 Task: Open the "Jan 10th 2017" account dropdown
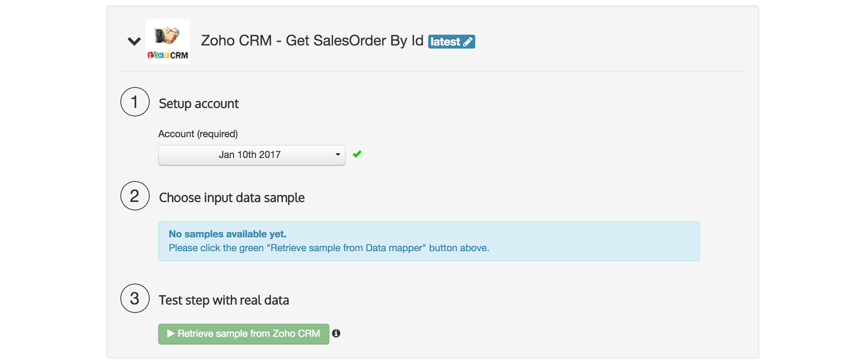249,155
